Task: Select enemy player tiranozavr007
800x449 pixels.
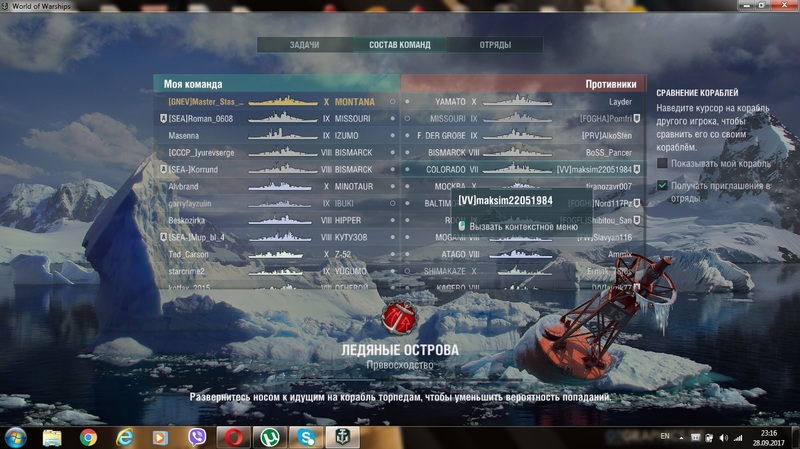Action: [x=609, y=186]
